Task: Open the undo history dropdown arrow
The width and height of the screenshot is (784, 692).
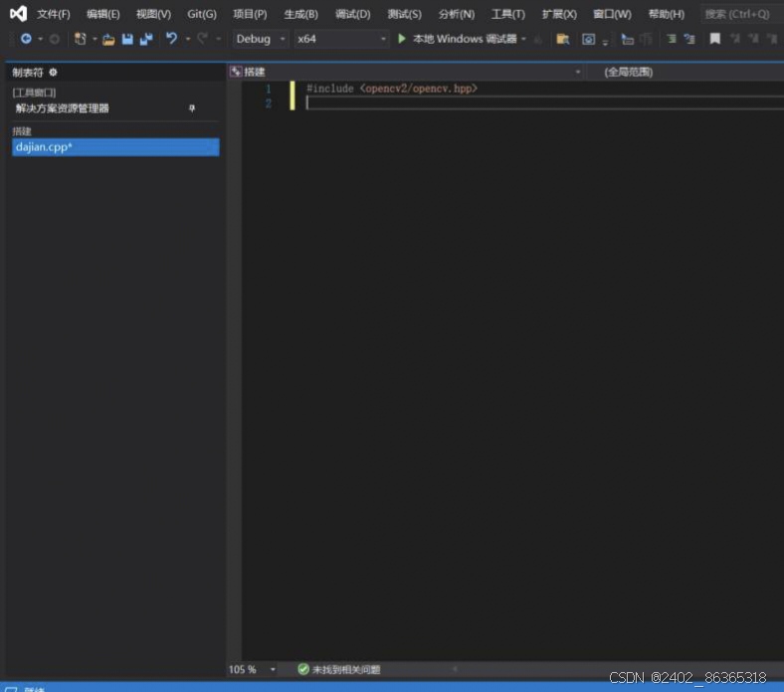Action: 187,39
